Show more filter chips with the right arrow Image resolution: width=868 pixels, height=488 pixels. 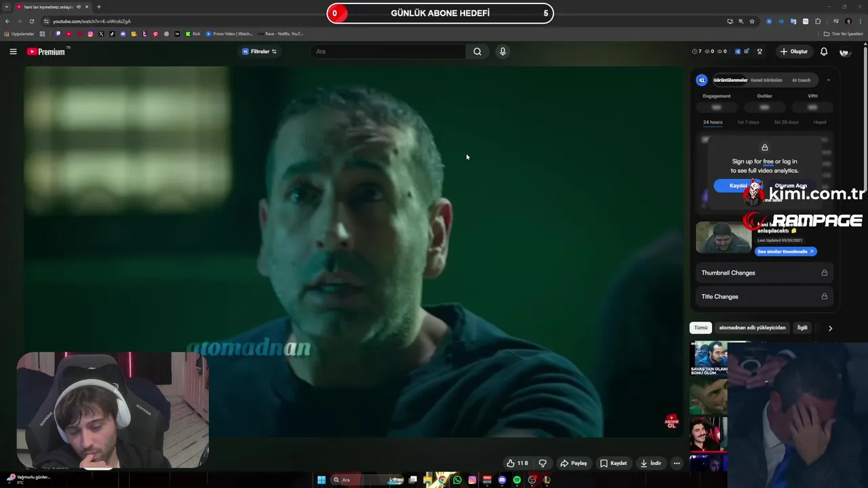point(830,328)
